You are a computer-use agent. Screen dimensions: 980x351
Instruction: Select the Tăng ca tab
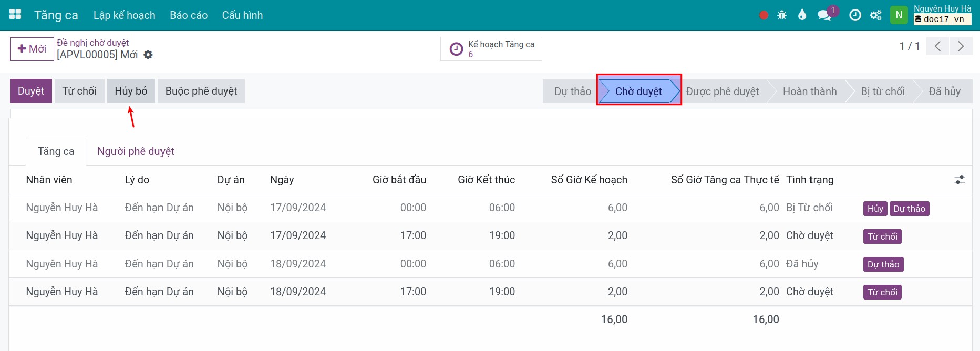[x=56, y=151]
